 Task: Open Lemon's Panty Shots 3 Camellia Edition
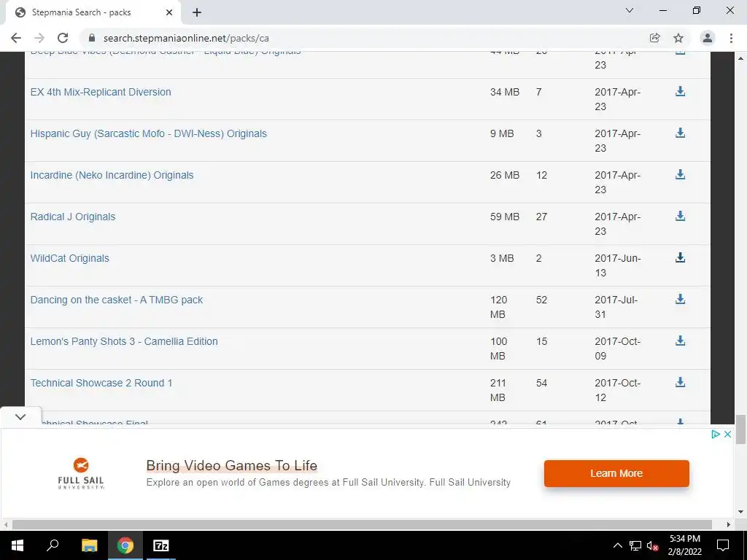124,341
